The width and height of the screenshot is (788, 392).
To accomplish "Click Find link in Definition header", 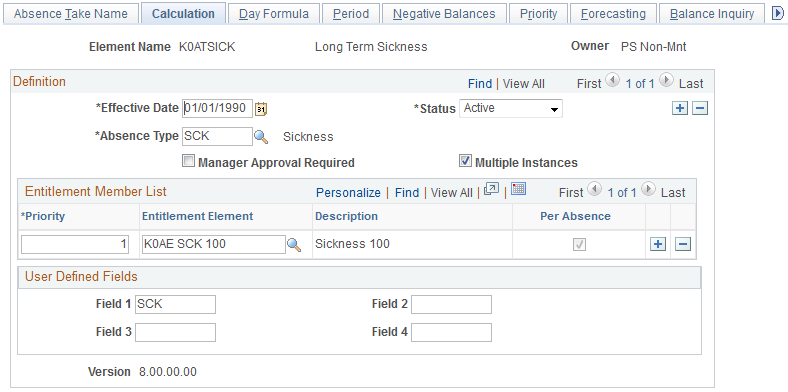I will pyautogui.click(x=480, y=83).
